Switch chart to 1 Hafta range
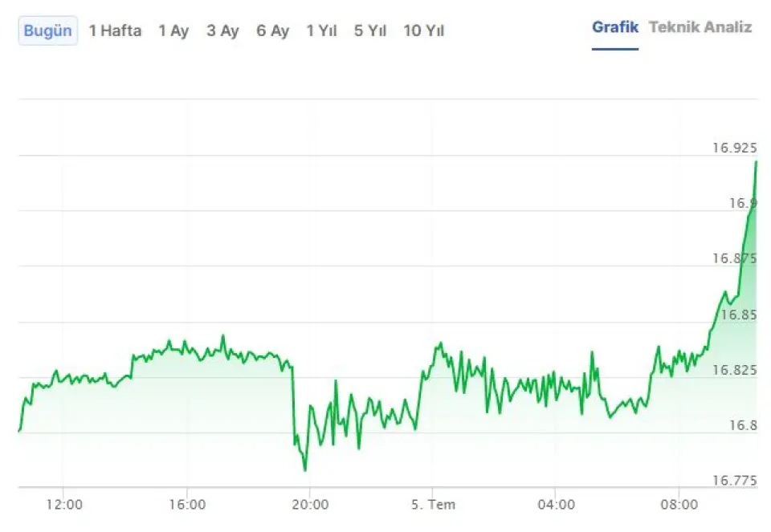Image resolution: width=771 pixels, height=532 pixels. click(x=115, y=31)
